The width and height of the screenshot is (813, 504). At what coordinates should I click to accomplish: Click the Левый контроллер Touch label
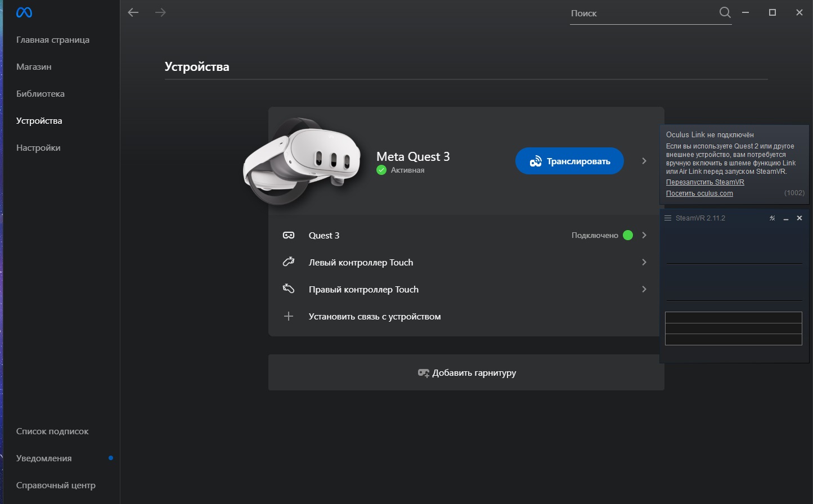pos(361,263)
